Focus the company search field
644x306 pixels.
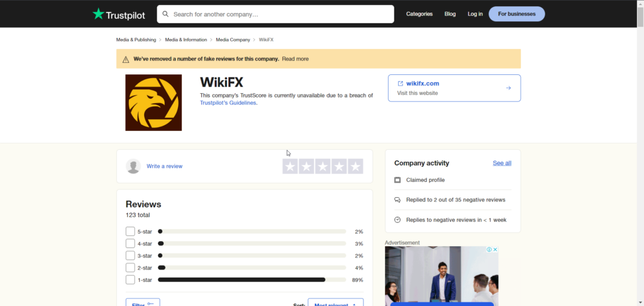275,14
